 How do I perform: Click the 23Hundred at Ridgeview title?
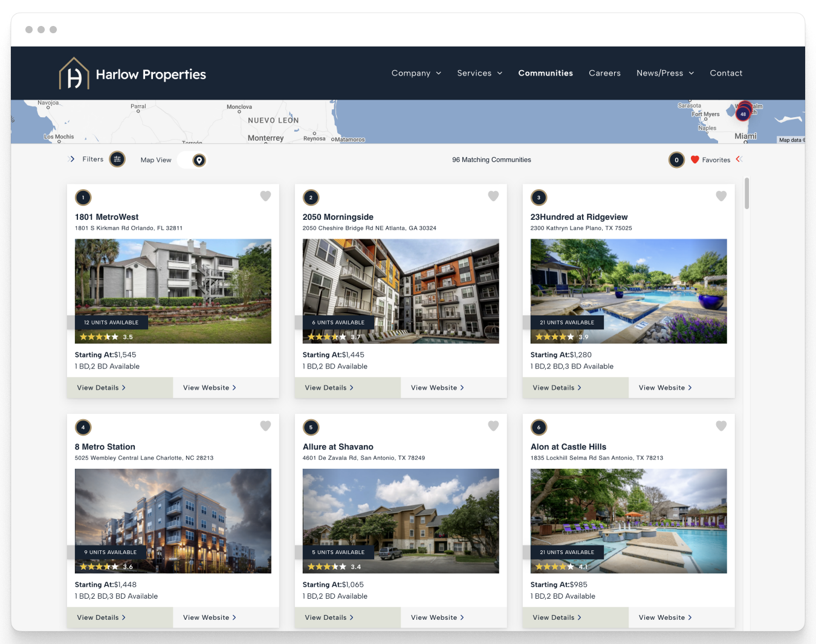coord(579,217)
